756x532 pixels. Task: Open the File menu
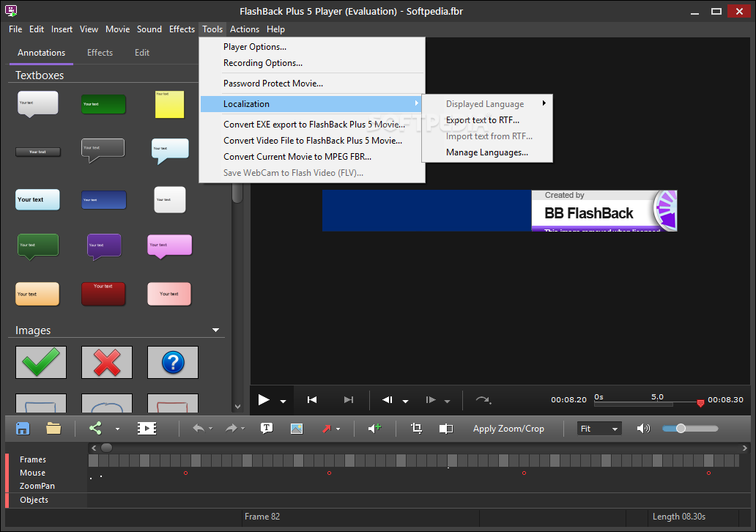[15, 29]
